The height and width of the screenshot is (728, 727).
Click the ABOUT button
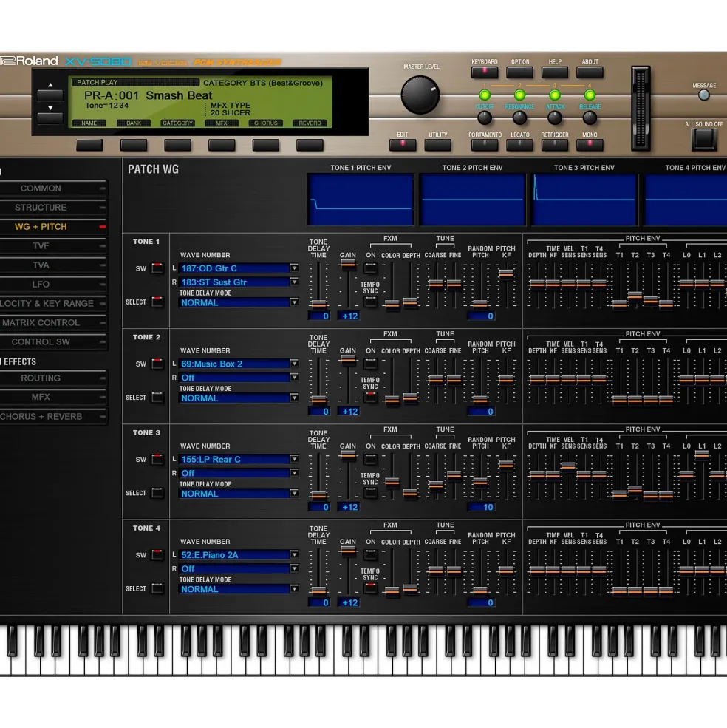pos(590,72)
